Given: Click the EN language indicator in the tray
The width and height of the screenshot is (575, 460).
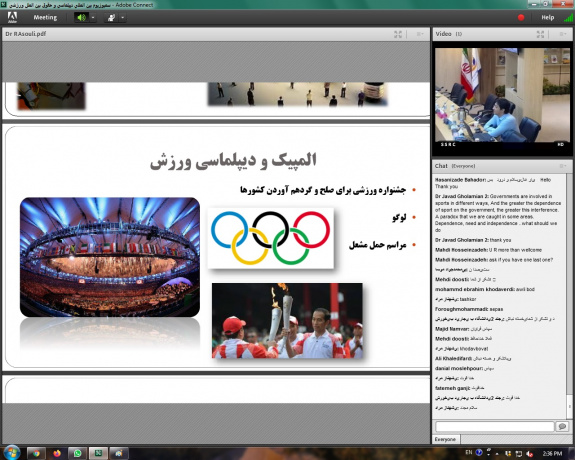Looking at the screenshot, I should [x=468, y=453].
